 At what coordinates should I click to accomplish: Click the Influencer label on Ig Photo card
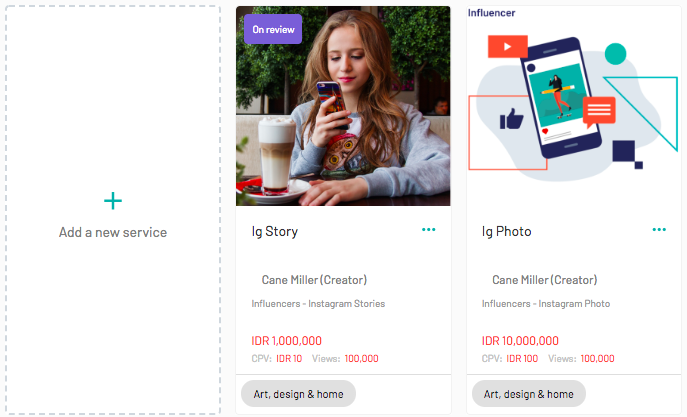(491, 13)
